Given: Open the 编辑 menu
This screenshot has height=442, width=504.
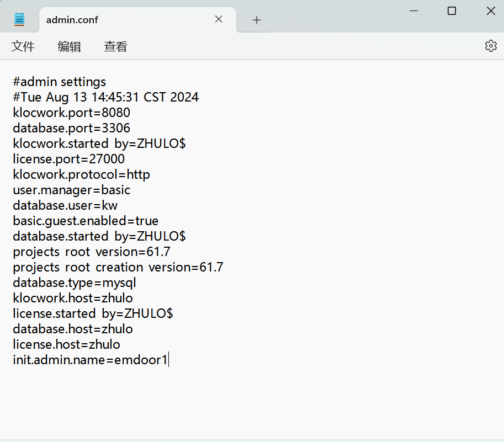Looking at the screenshot, I should coord(69,47).
